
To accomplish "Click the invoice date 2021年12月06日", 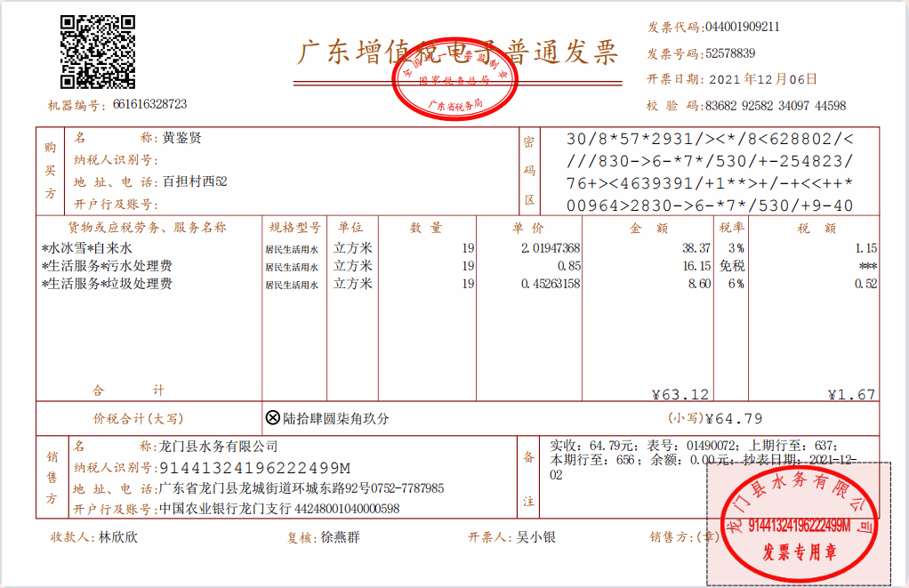I will point(762,79).
